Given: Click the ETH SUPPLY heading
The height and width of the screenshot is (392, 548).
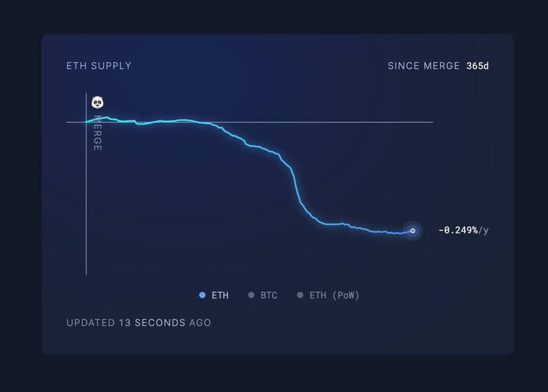Looking at the screenshot, I should coord(98,65).
